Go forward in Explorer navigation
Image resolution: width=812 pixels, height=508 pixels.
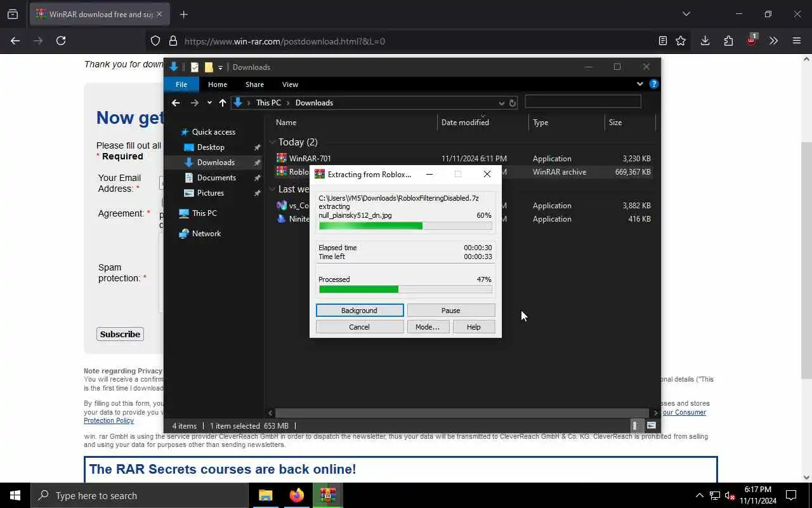[195, 103]
